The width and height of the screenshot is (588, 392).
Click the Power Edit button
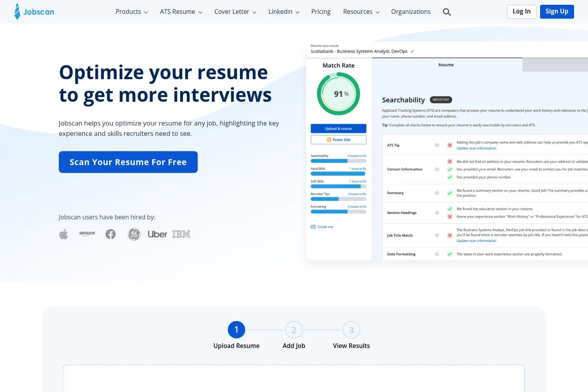click(x=339, y=140)
